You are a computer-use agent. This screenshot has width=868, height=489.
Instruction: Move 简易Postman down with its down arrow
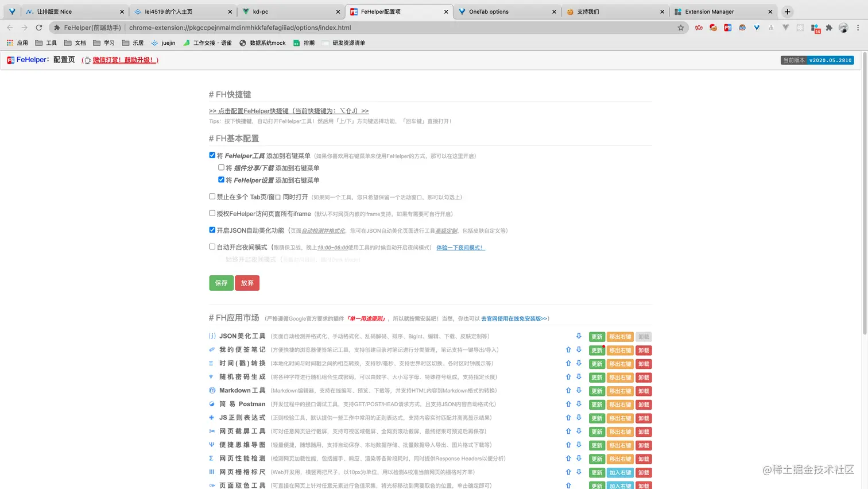579,405
